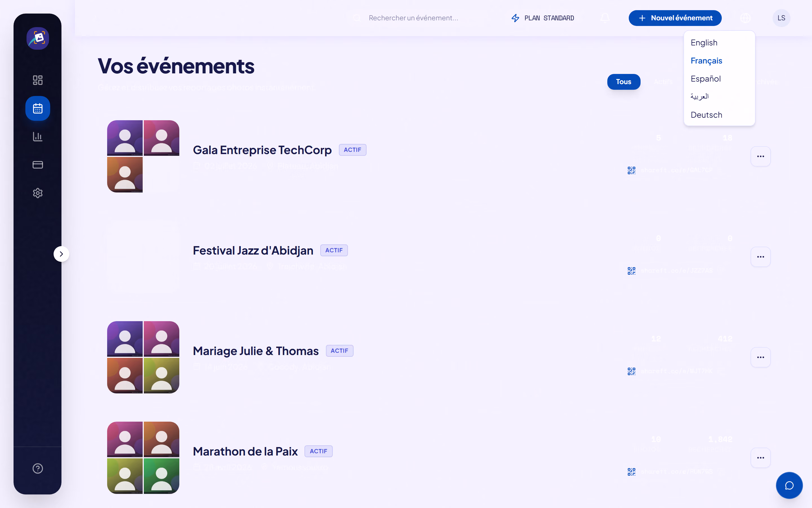Click Mariage Julie & Thomas photo thumbnail
This screenshot has width=812, height=508.
[143, 357]
